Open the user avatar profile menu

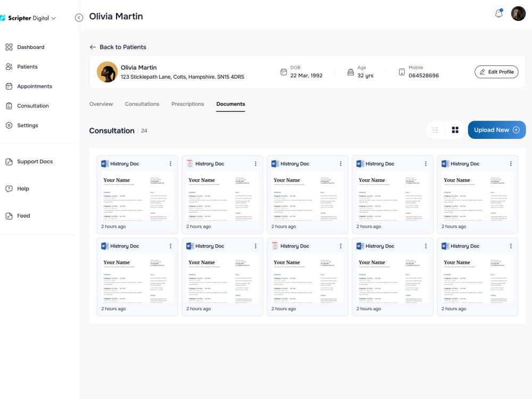click(518, 14)
